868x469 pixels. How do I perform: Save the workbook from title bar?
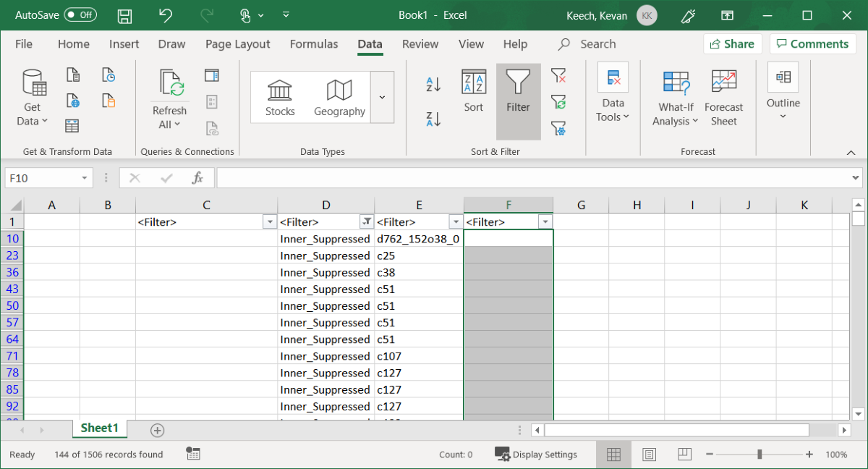124,15
